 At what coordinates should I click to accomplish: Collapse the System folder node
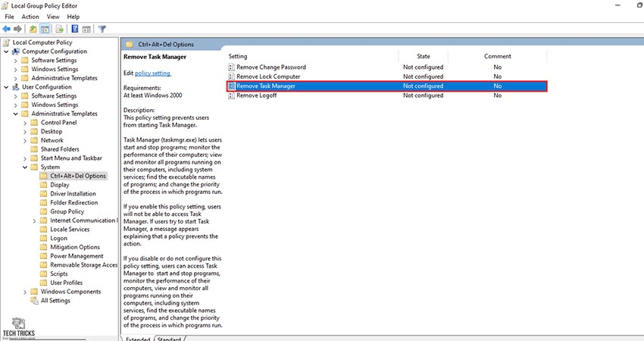(x=25, y=167)
